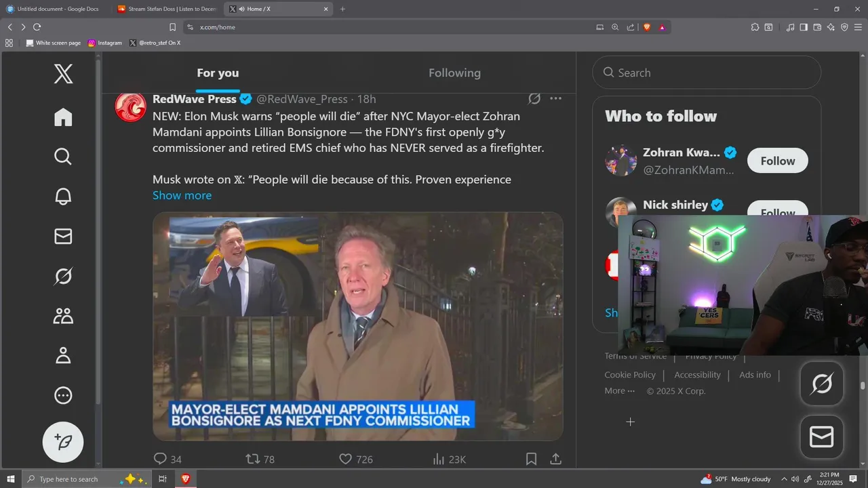Expand post text with Show more

182,195
